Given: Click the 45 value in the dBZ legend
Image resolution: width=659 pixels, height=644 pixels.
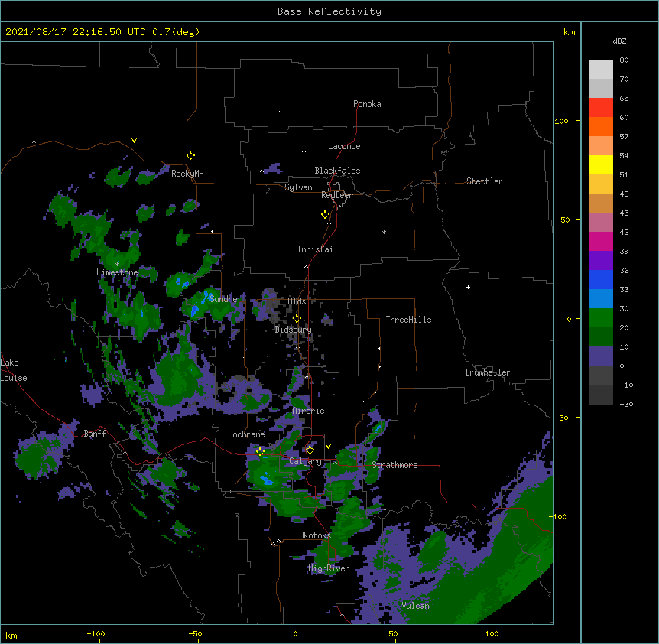Looking at the screenshot, I should (624, 213).
